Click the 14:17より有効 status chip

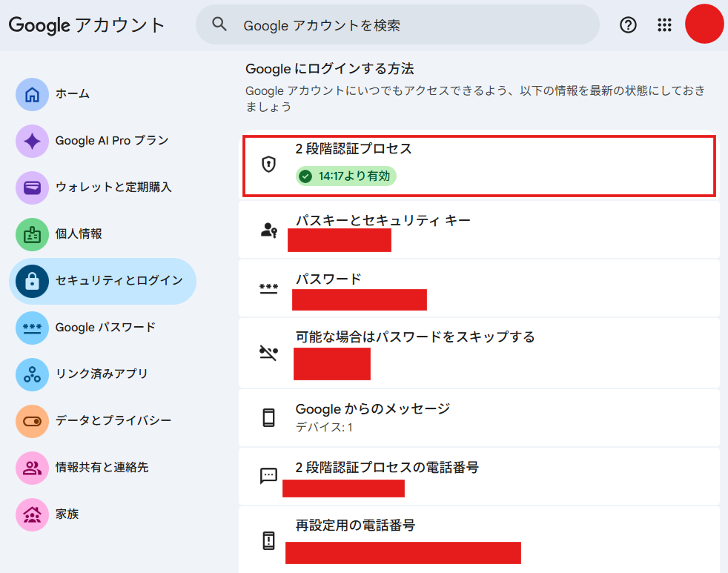(x=346, y=176)
